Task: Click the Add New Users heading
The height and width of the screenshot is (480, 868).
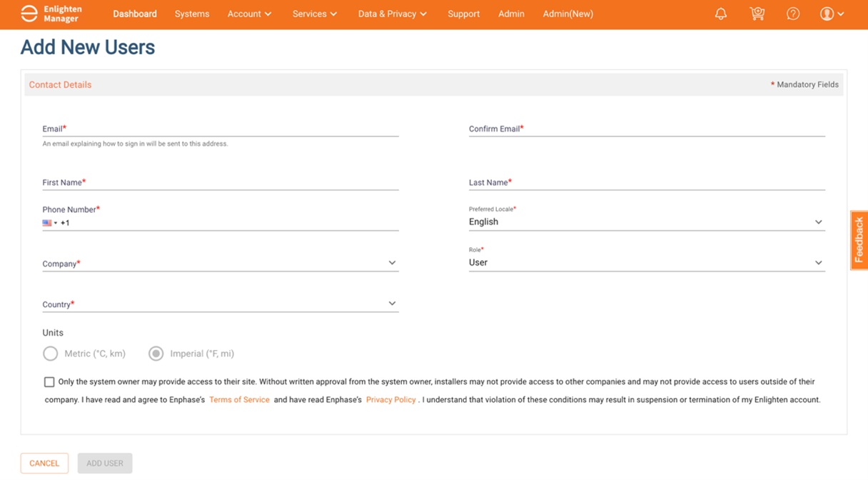Action: point(88,47)
